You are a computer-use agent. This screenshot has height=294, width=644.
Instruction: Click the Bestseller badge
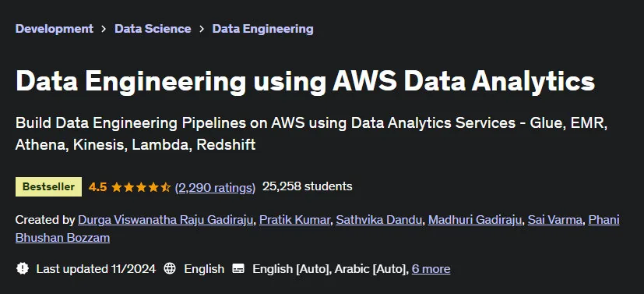pos(48,186)
